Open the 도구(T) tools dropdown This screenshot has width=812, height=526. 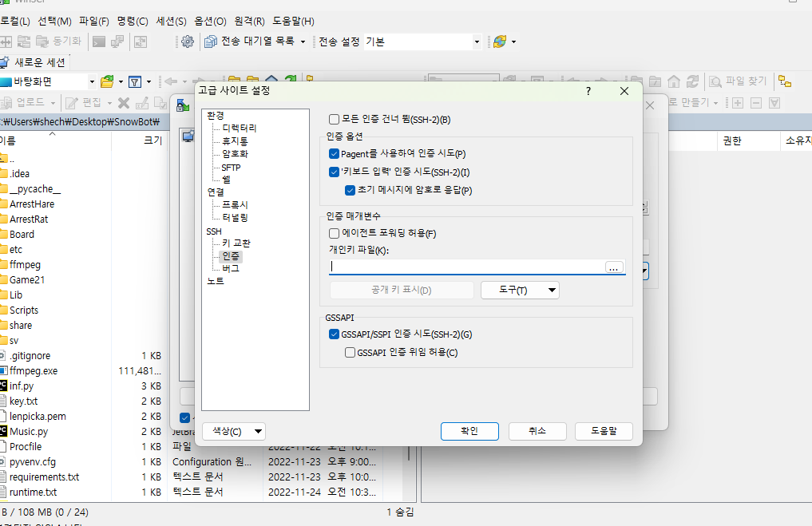click(520, 290)
